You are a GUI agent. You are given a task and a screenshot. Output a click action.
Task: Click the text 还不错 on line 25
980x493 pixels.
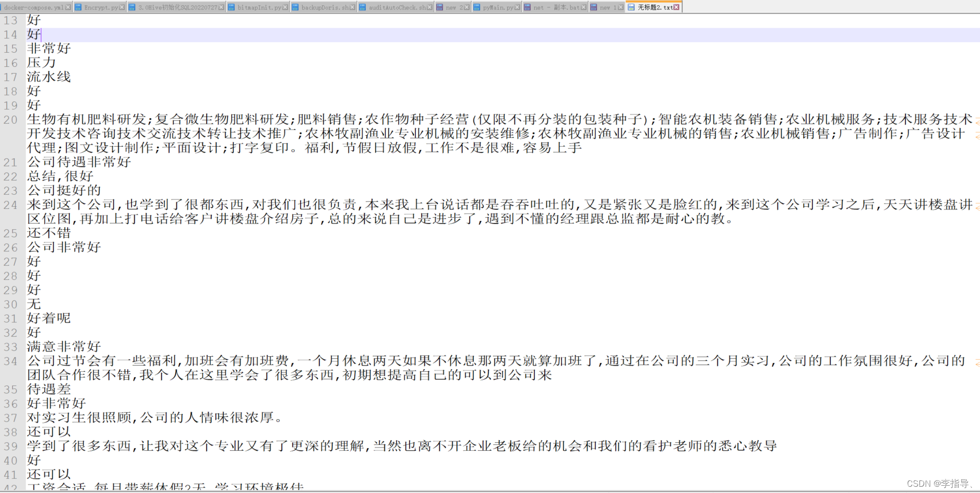(49, 233)
